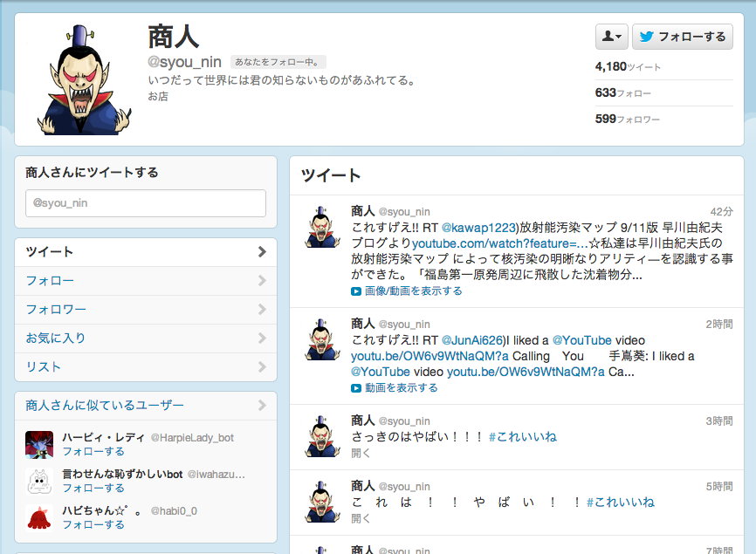
Task: Click play icon beside 画像/動画を表示する
Action: coord(356,291)
